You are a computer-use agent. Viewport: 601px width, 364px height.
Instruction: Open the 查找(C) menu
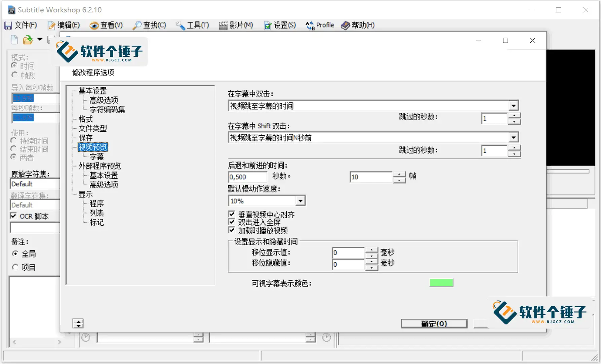point(150,25)
